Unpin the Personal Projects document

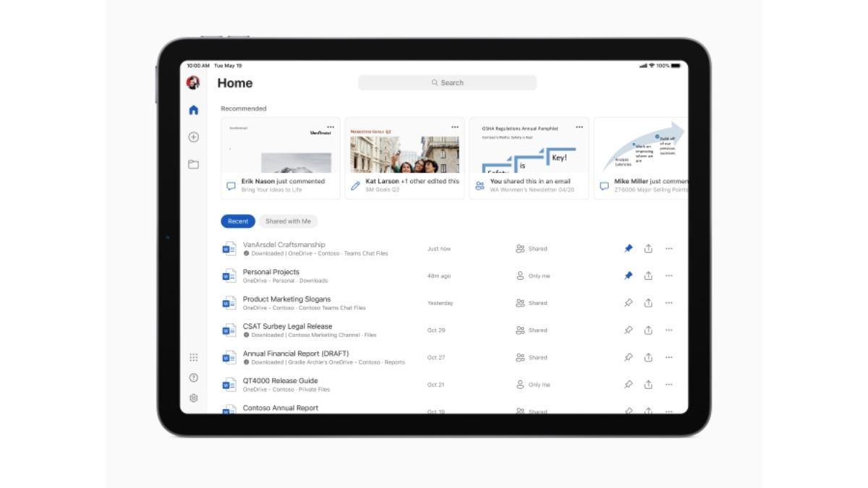point(628,275)
